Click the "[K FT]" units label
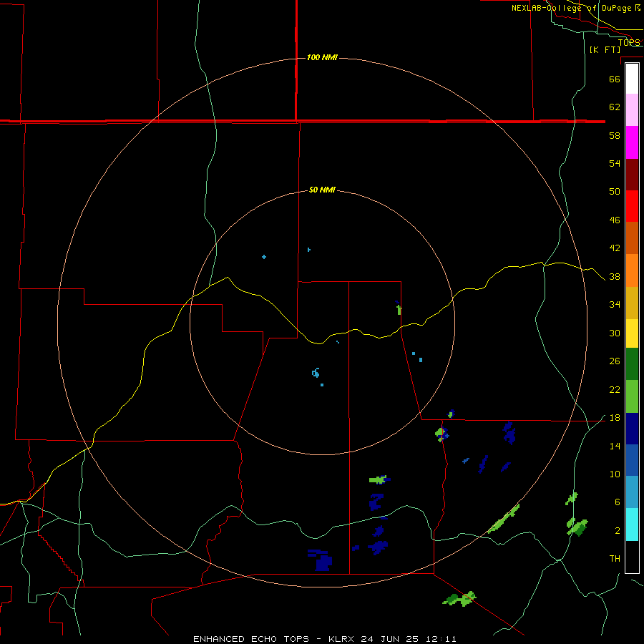The height and width of the screenshot is (644, 644). pyautogui.click(x=605, y=49)
